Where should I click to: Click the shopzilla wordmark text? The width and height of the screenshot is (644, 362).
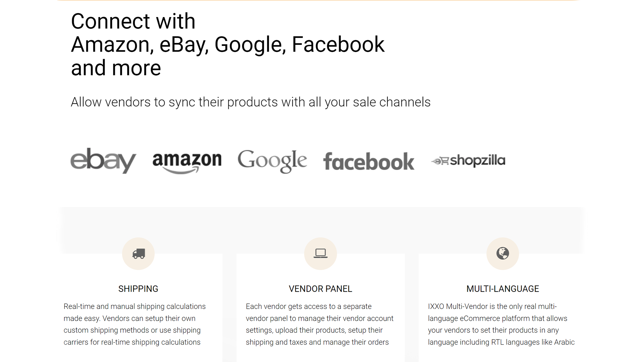point(477,161)
